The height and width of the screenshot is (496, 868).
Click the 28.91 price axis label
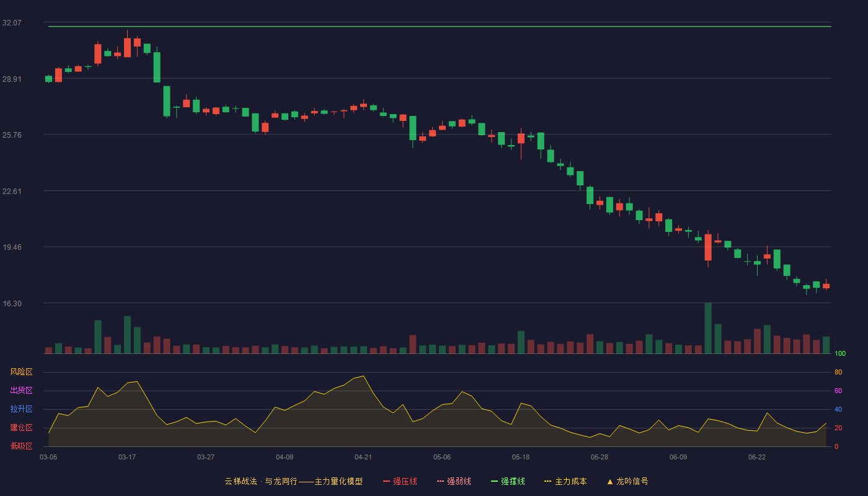12,79
